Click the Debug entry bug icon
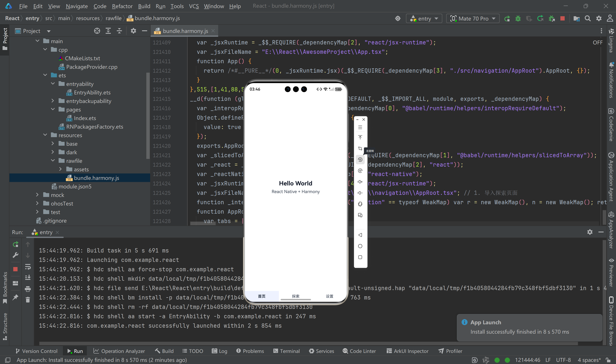 click(x=518, y=18)
